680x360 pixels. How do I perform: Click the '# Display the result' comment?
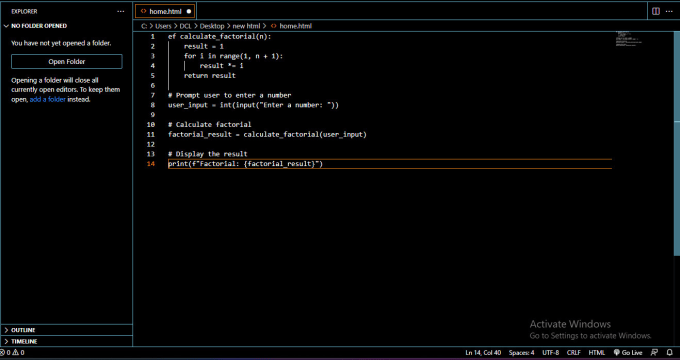(208, 154)
